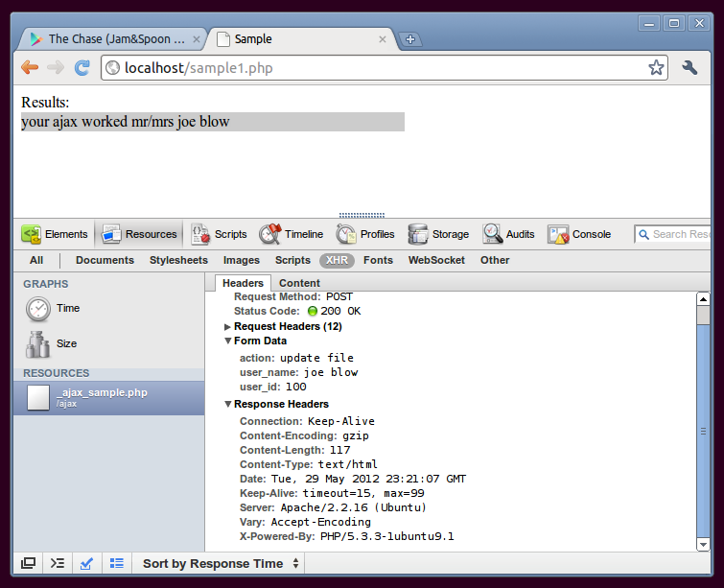724x588 pixels.
Task: Click the Content-Encoding: gzip header
Action: pos(304,435)
